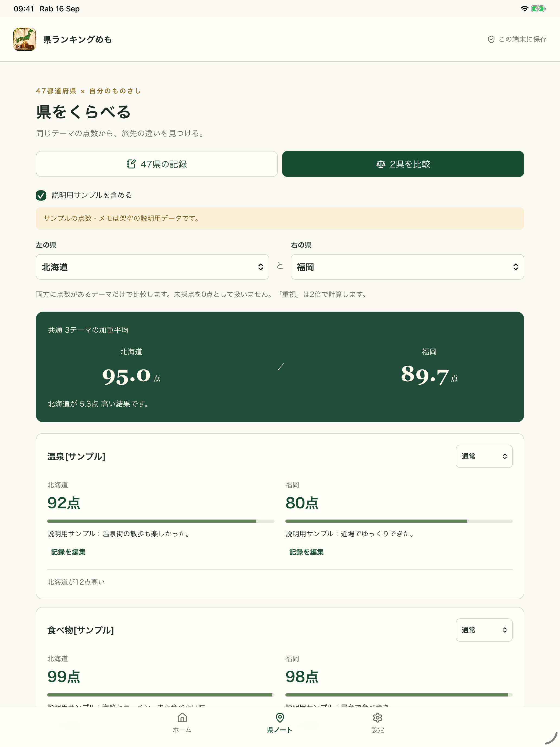Tap the 県ランキングめも app logo
Viewport: 560px width, 747px height.
(x=25, y=40)
